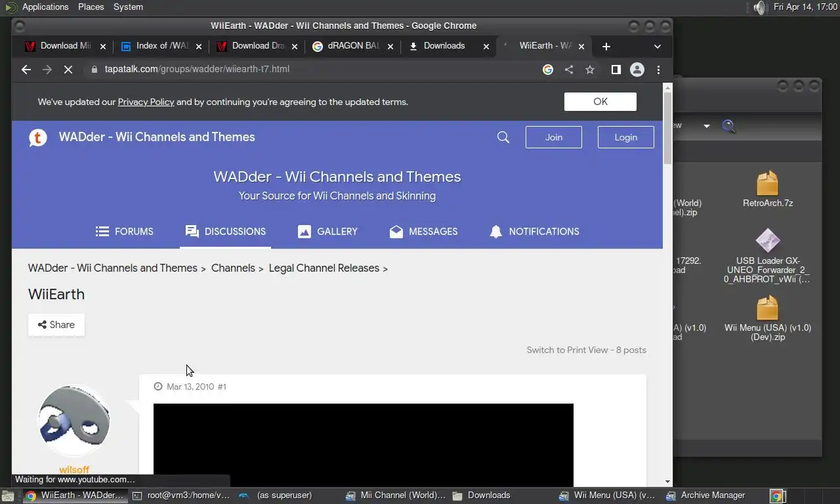The height and width of the screenshot is (504, 840).
Task: Close the Download Dra tab
Action: pyautogui.click(x=295, y=47)
